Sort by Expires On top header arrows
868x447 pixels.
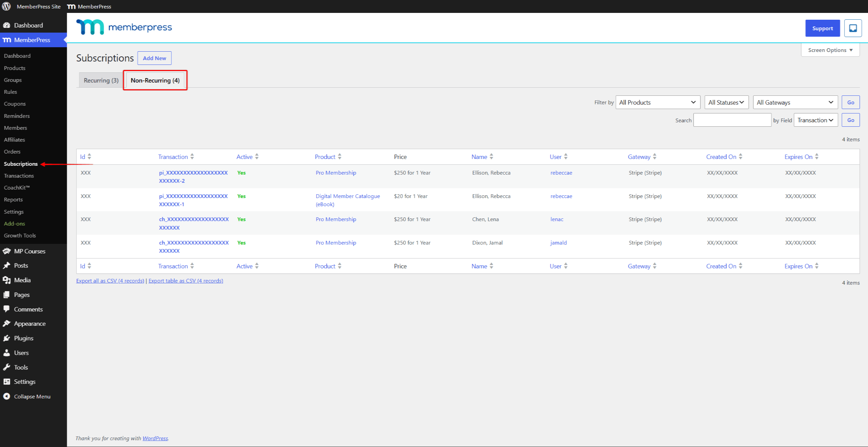(817, 157)
